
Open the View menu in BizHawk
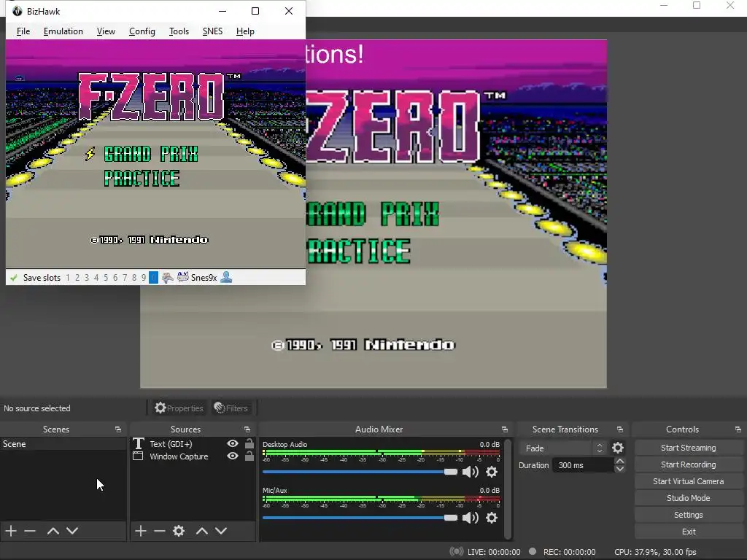[106, 31]
